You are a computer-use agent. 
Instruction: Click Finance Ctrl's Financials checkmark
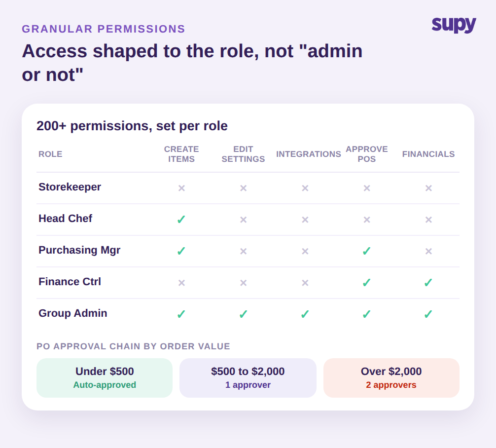[428, 282]
